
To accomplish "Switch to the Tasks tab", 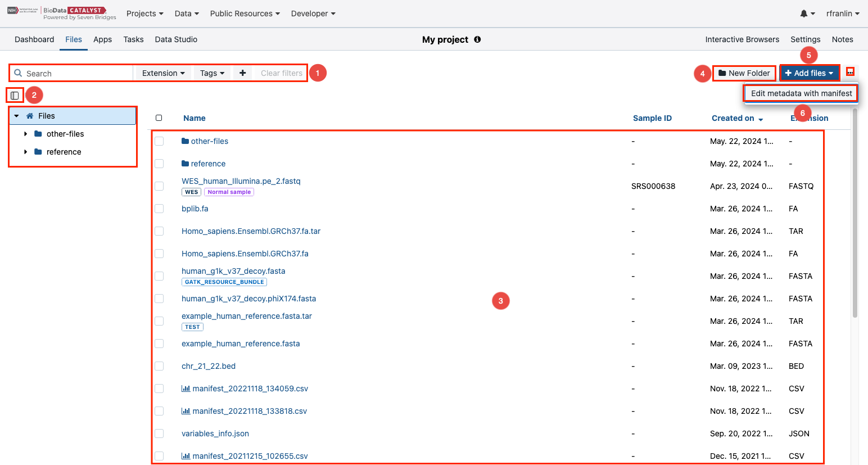I will (x=133, y=39).
